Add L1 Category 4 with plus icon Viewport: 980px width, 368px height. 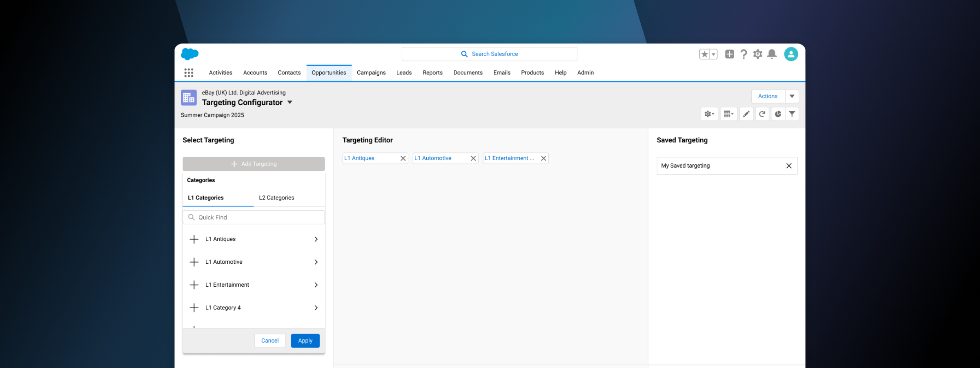point(194,308)
